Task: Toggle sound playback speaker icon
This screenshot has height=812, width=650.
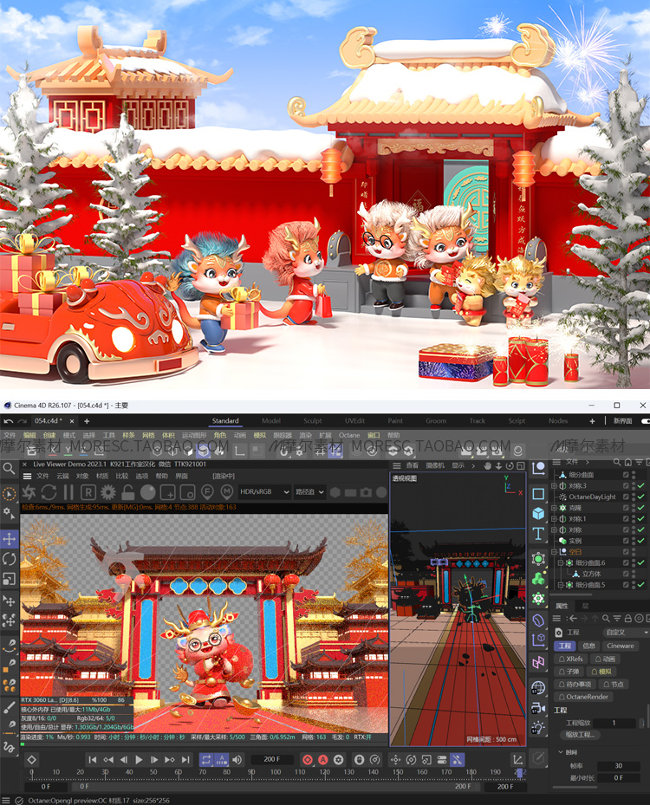Action: tap(237, 760)
